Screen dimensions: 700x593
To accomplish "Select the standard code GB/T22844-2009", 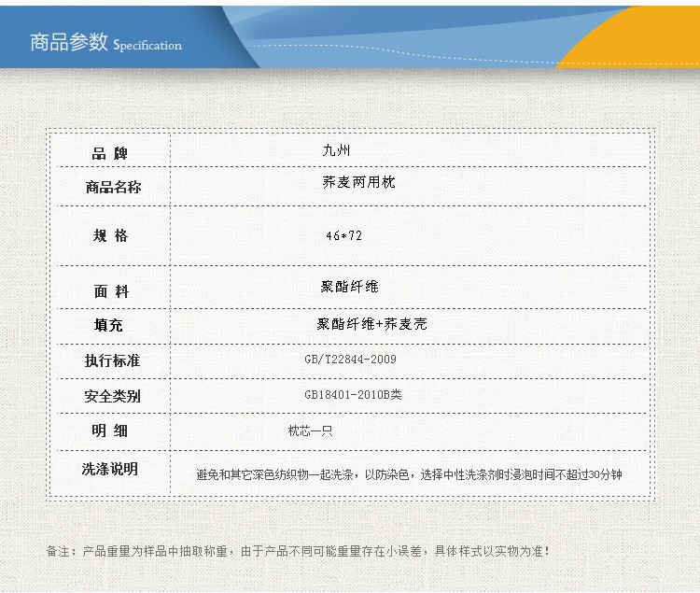I will click(350, 359).
